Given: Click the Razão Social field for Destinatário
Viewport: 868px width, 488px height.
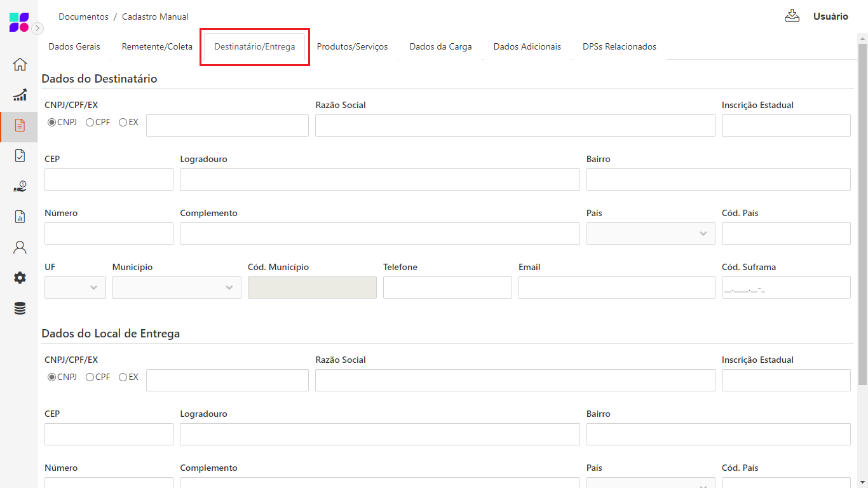Looking at the screenshot, I should (515, 126).
